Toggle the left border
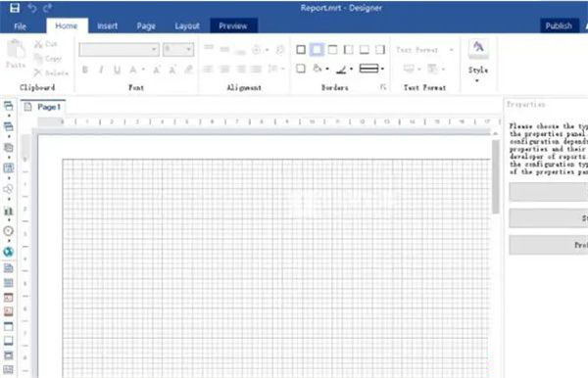This screenshot has width=588, height=378. (348, 49)
